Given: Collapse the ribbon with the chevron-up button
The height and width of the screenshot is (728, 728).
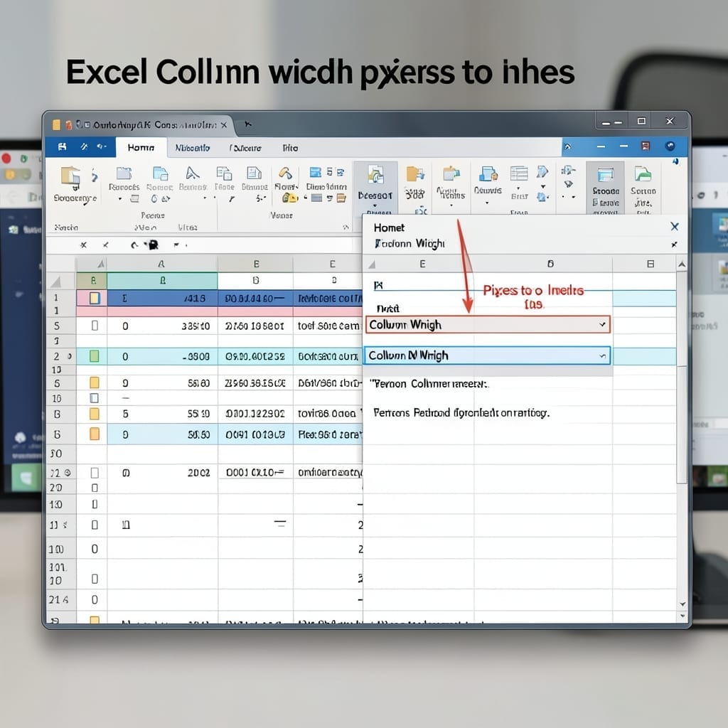Looking at the screenshot, I should 568,146.
